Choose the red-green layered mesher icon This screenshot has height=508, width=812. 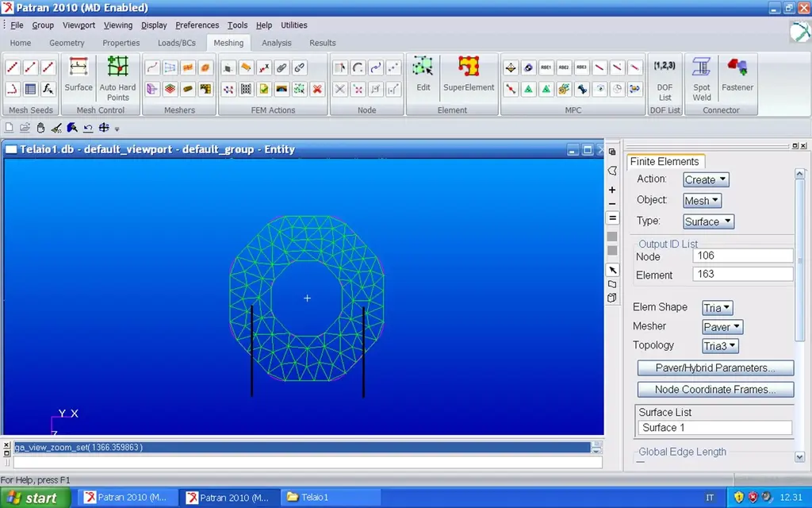(x=170, y=89)
